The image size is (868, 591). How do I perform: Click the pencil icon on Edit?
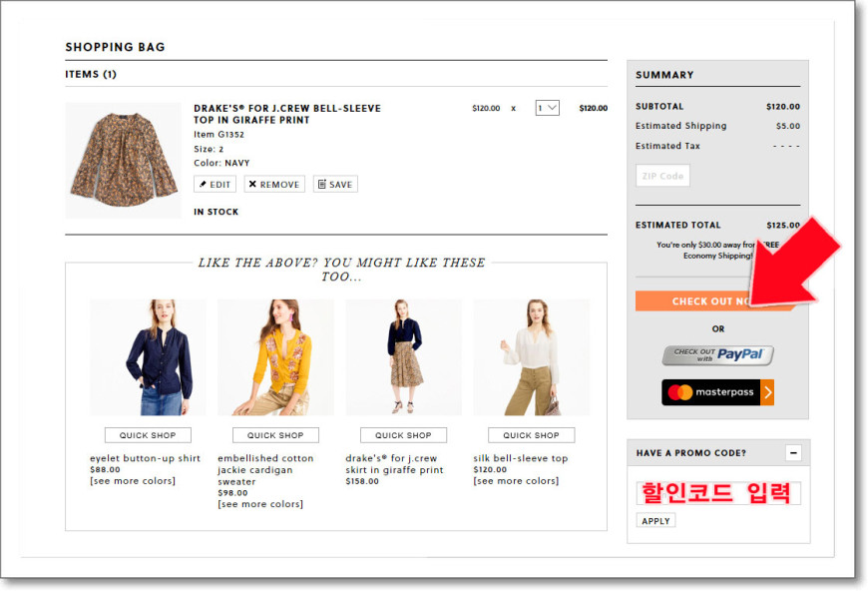tap(204, 184)
